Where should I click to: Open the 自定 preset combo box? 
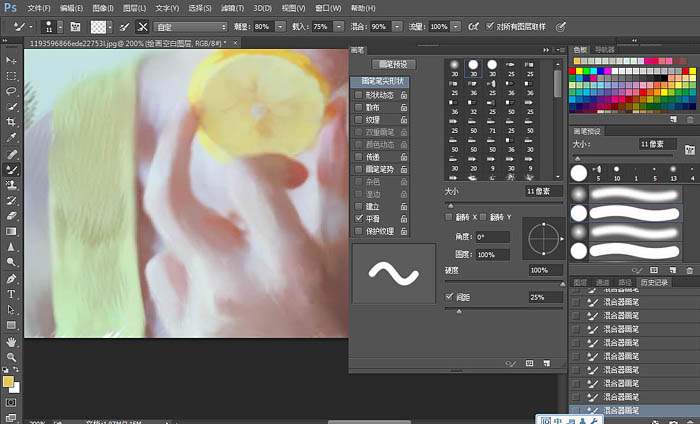[191, 27]
